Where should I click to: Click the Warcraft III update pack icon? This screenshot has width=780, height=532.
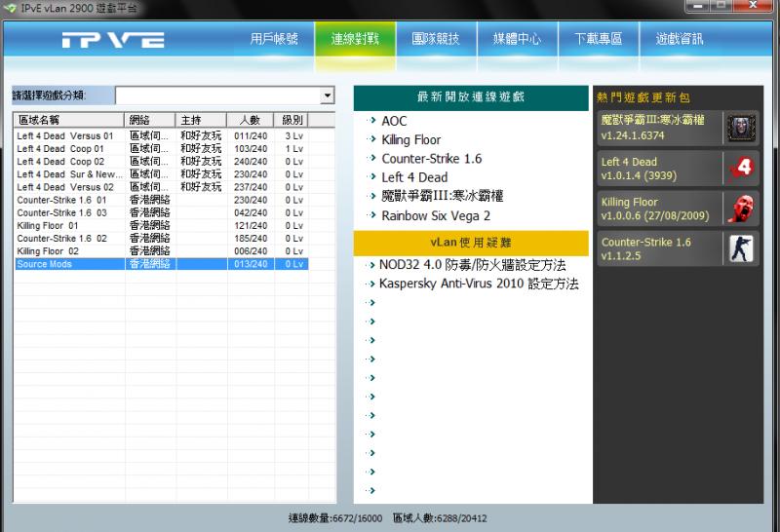[740, 128]
